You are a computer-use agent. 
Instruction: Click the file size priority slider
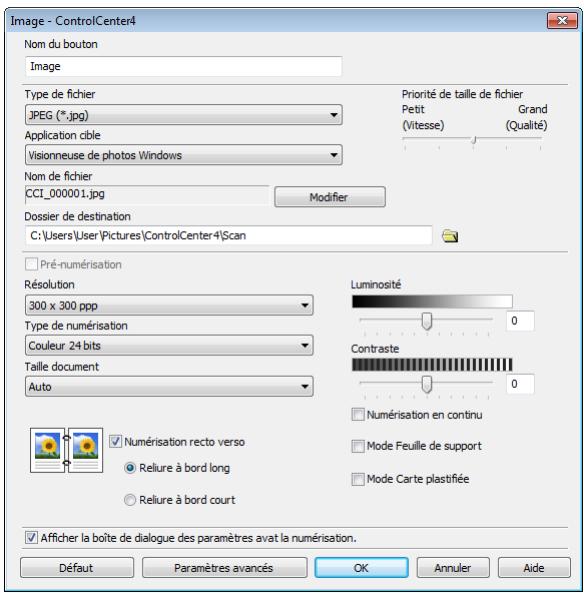pos(473,140)
